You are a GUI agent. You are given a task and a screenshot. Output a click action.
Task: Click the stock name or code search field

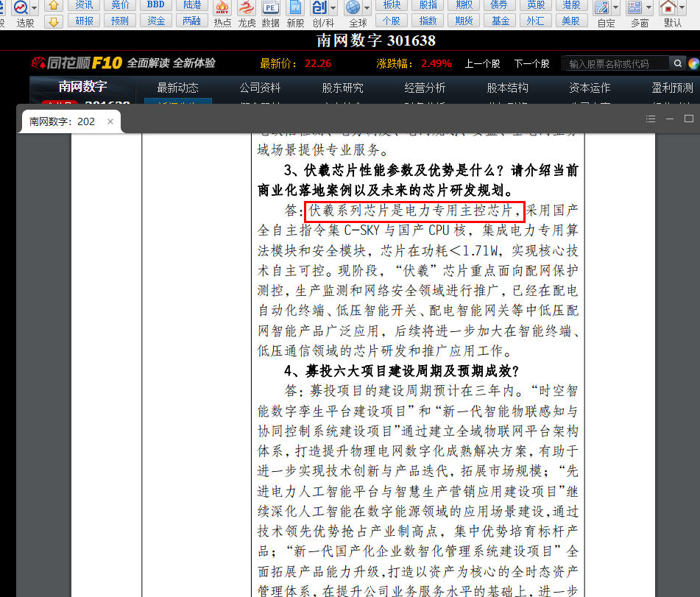(618, 64)
